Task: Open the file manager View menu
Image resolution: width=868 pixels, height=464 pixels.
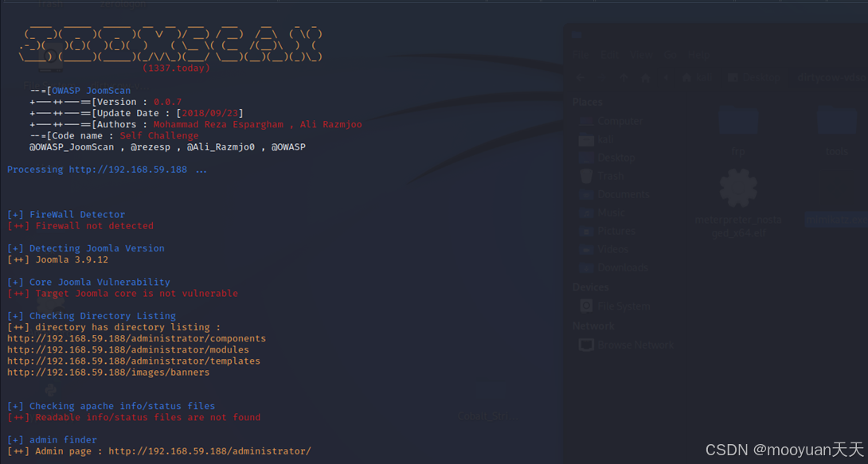Action: click(641, 55)
